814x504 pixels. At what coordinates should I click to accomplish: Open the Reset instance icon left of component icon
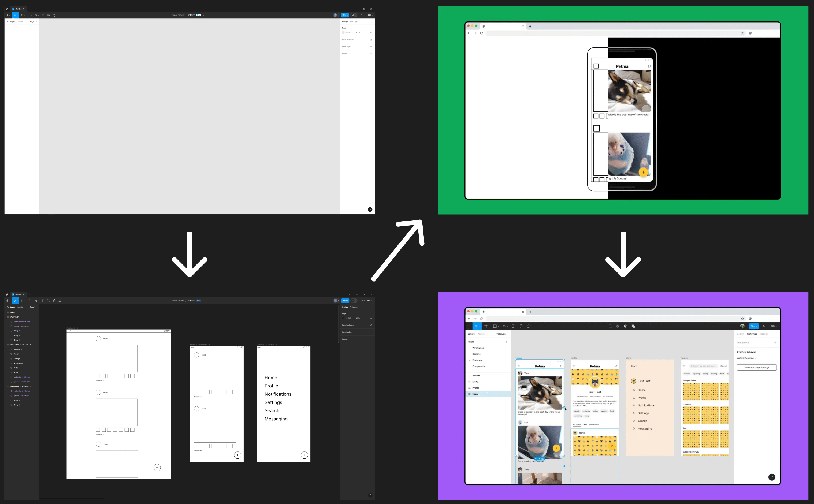[610, 326]
